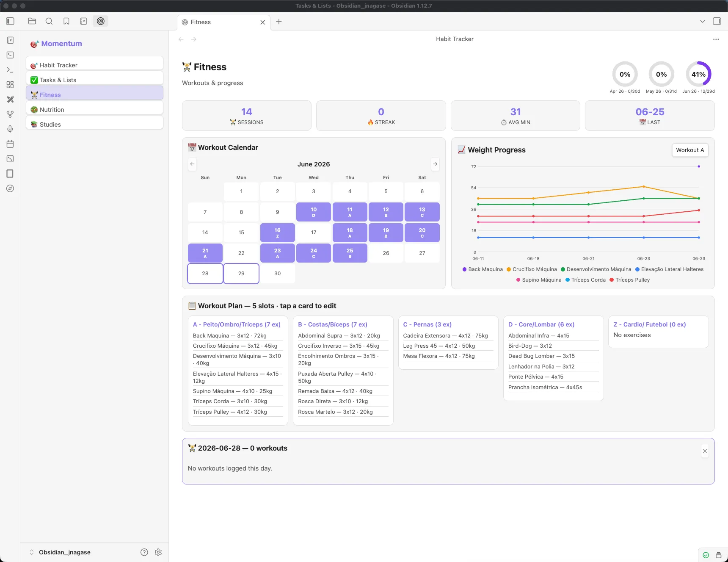
Task: Navigate back with the left arrow
Action: click(181, 39)
